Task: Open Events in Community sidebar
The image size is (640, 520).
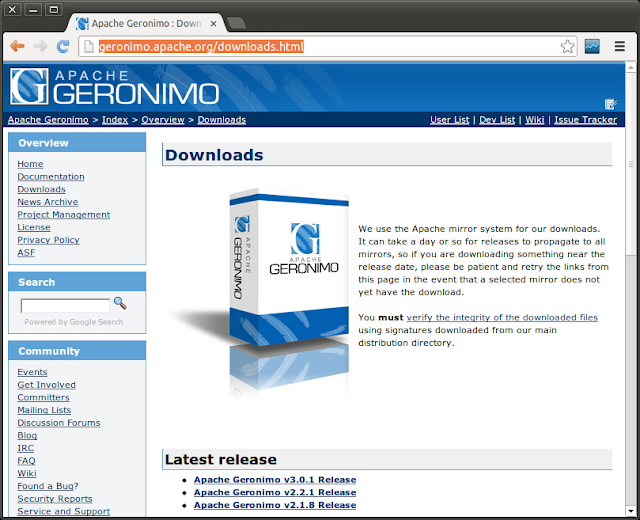Action: (32, 372)
